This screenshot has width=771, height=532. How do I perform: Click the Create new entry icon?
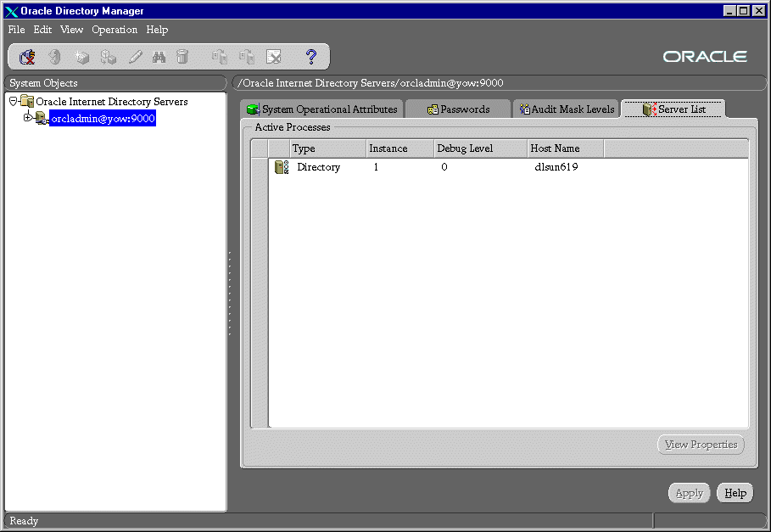(81, 57)
